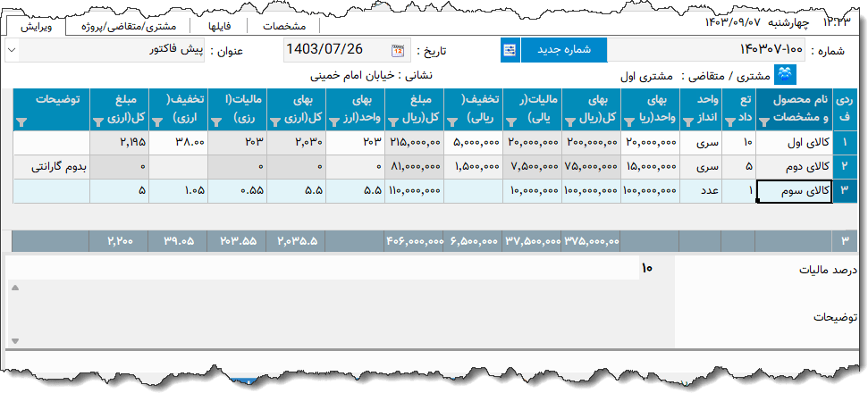Screen dimensions: 868x393
Task: Click the summary total ۲۰۳.۵۵
Action: pyautogui.click(x=238, y=241)
